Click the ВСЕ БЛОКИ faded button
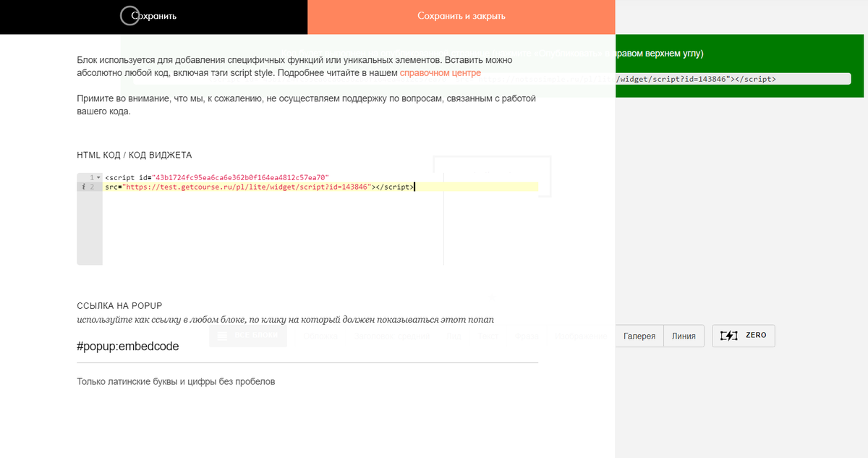Viewport: 868px width, 458px height. click(x=248, y=336)
